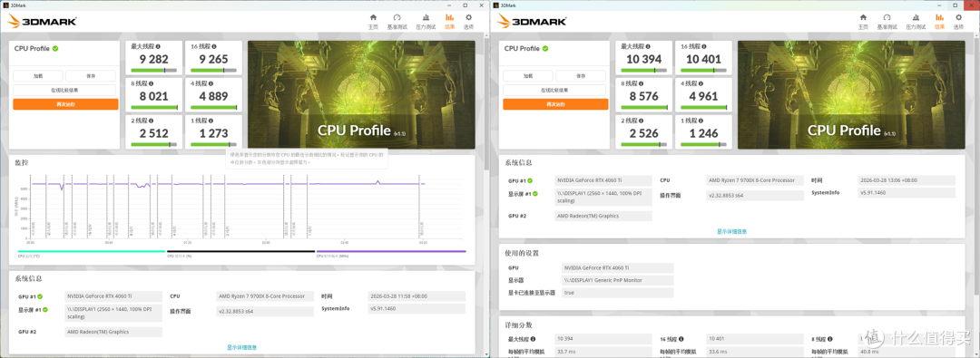Open Results (结果) in left 3DMark window

coord(449,21)
